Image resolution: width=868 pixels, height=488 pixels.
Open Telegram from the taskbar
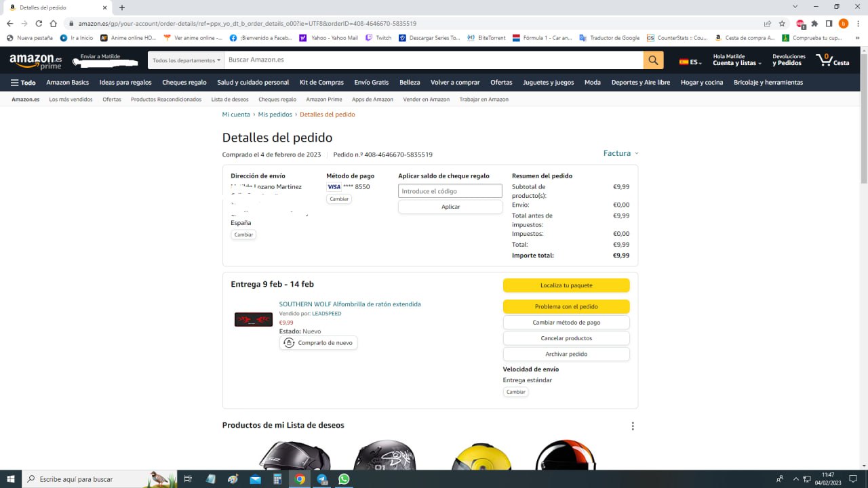pyautogui.click(x=322, y=479)
